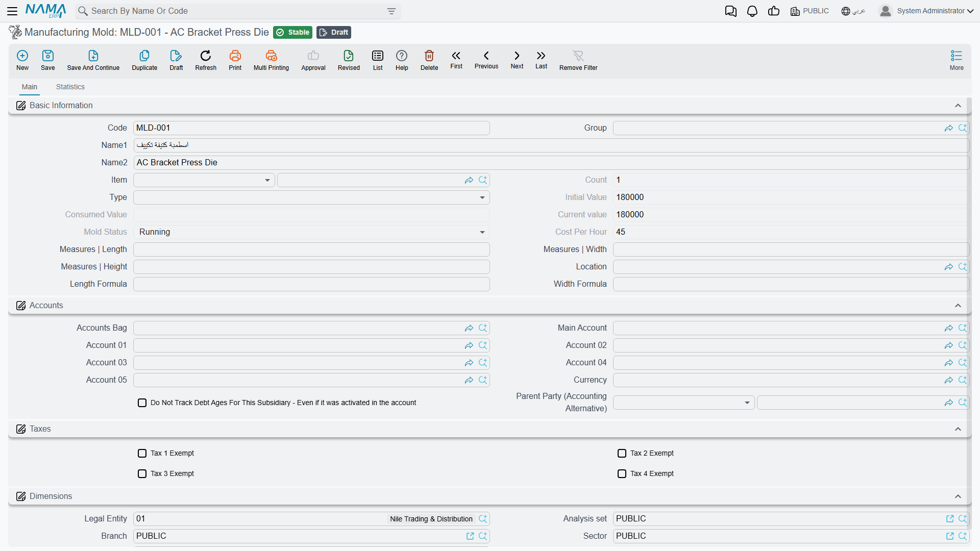Collapse the Taxes section
The height and width of the screenshot is (551, 980).
pyautogui.click(x=958, y=429)
